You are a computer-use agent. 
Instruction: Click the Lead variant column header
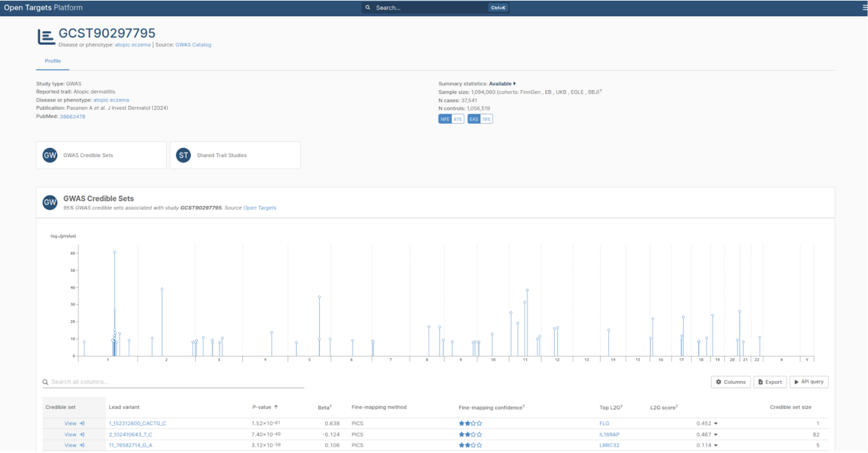click(124, 407)
